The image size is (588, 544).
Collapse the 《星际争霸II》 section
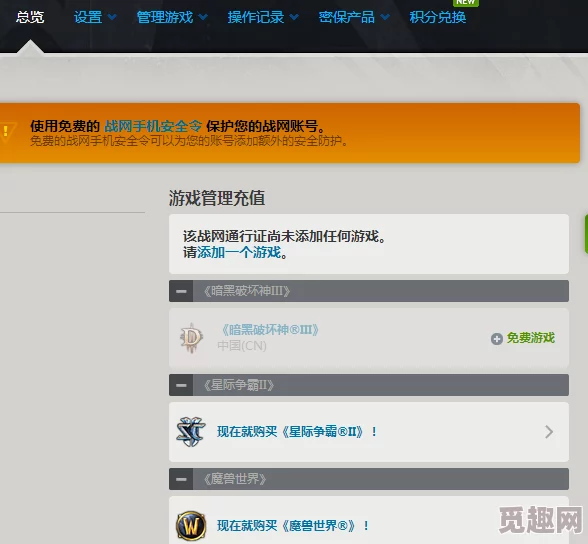[181, 385]
